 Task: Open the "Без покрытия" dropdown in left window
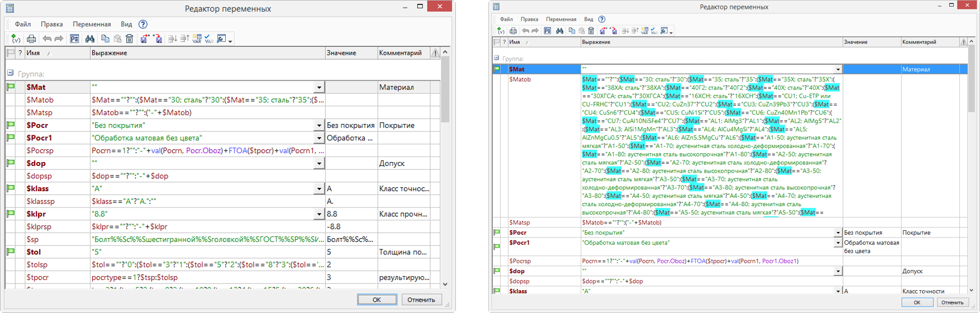(x=319, y=125)
